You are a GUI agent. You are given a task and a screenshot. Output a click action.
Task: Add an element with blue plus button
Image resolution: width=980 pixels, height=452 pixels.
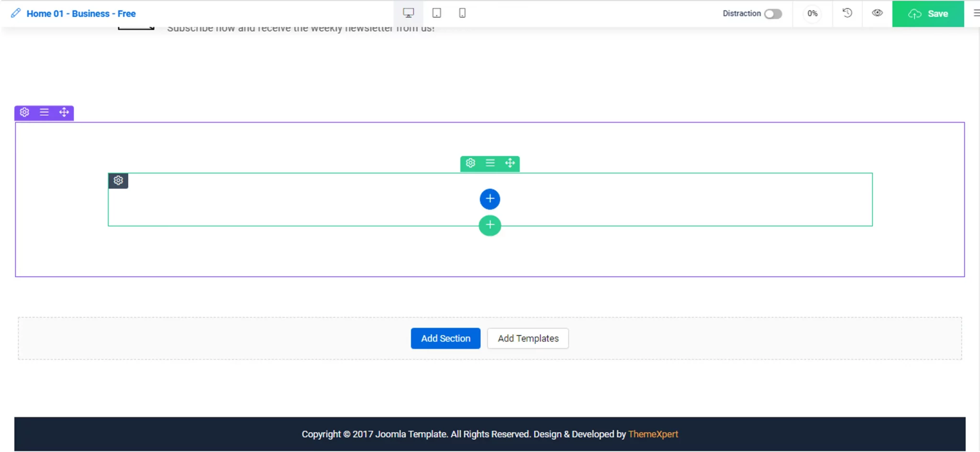point(490,199)
